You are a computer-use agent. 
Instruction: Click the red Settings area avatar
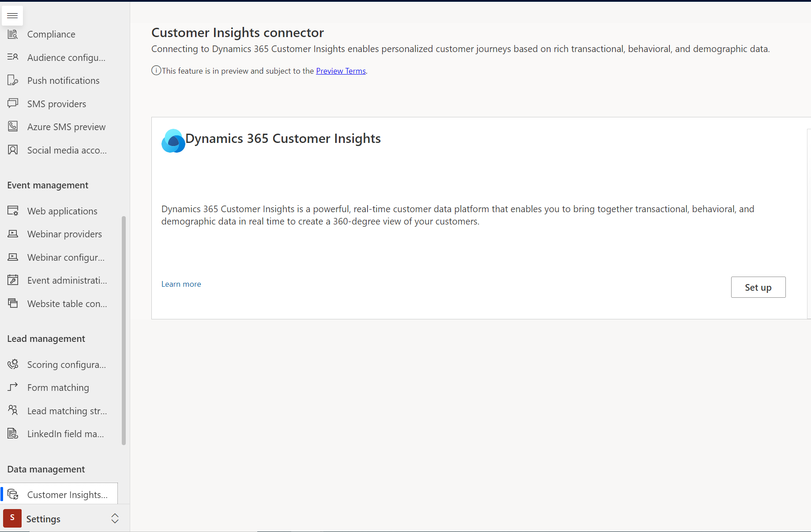pyautogui.click(x=12, y=518)
